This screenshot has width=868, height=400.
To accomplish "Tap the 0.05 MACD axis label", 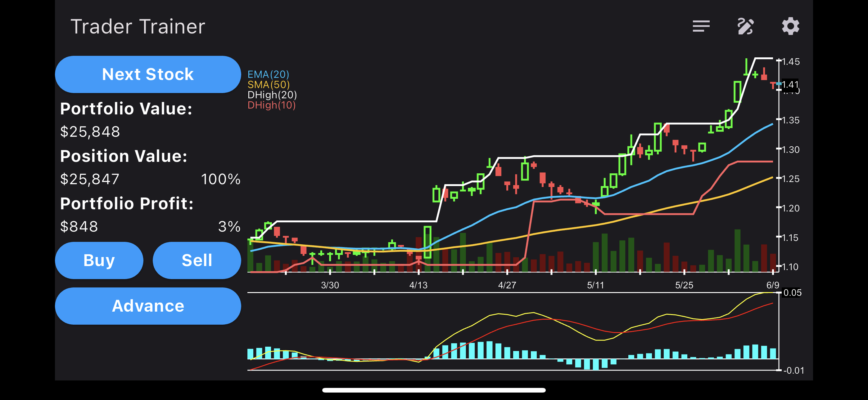I will pyautogui.click(x=792, y=293).
